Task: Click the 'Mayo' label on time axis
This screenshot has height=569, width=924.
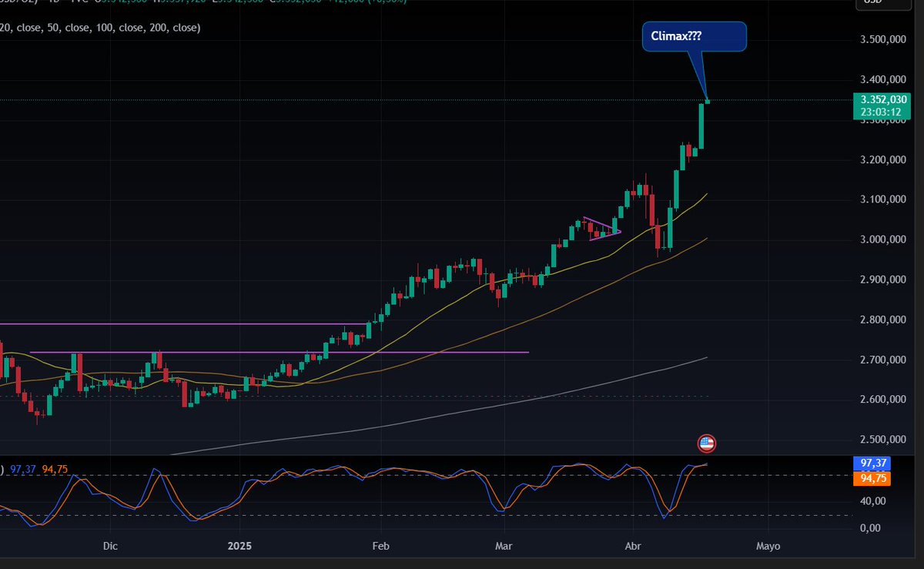Action: click(x=768, y=546)
